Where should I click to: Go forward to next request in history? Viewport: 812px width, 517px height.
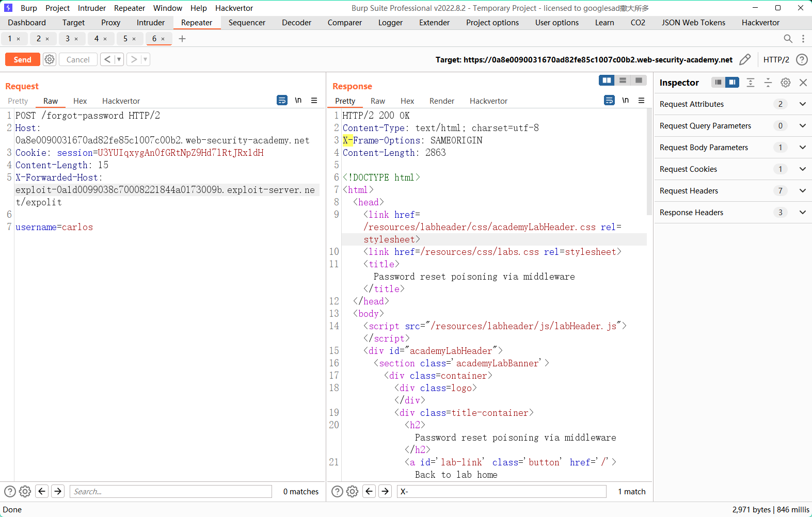tap(134, 59)
